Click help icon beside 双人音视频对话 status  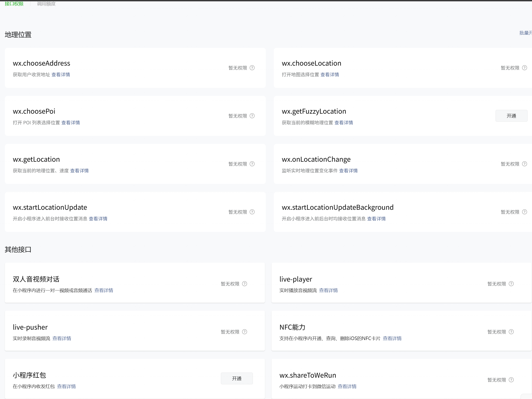(x=245, y=284)
